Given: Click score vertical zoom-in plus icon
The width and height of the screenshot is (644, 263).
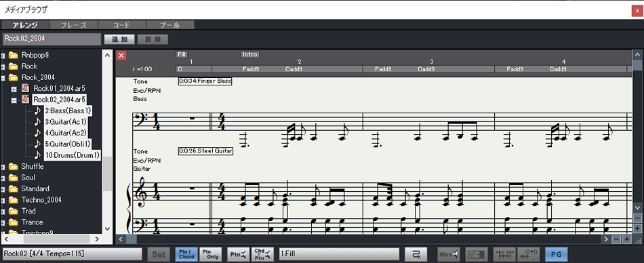Looking at the screenshot, I should [x=637, y=228].
